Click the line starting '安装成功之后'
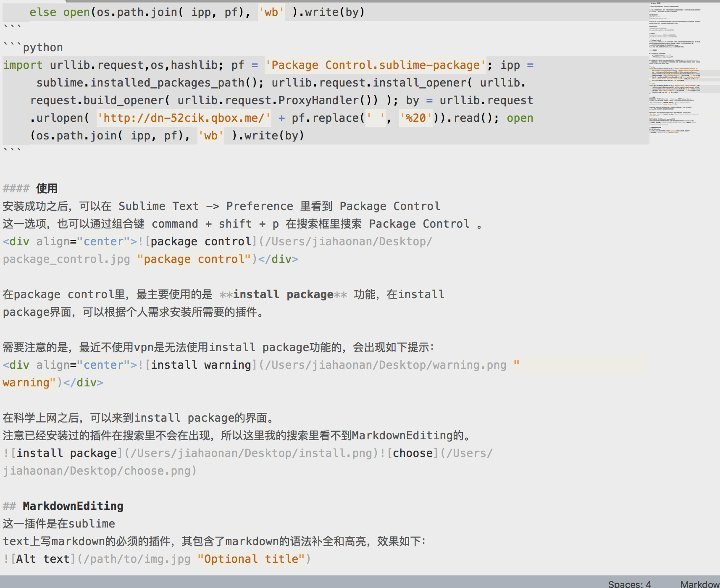720x588 pixels. tap(221, 206)
